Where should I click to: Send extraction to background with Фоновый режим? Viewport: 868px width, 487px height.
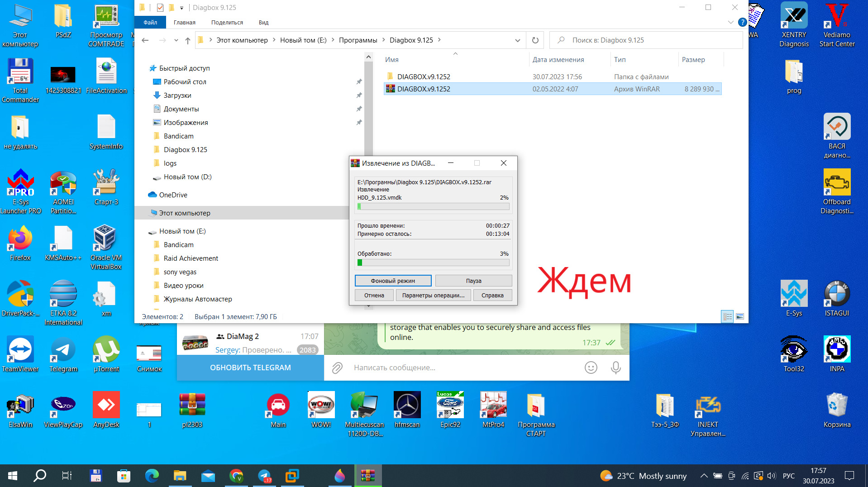pos(393,281)
